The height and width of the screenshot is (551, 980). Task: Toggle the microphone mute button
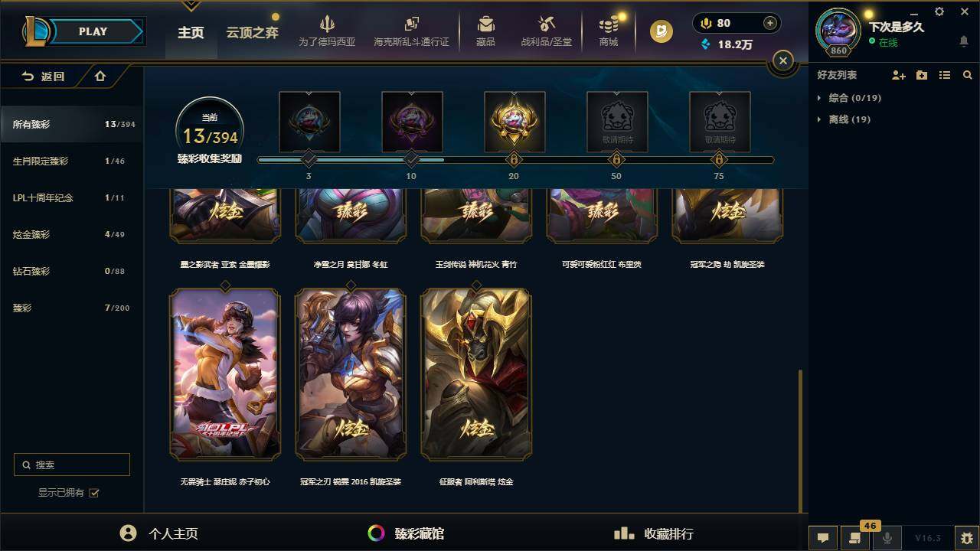887,538
